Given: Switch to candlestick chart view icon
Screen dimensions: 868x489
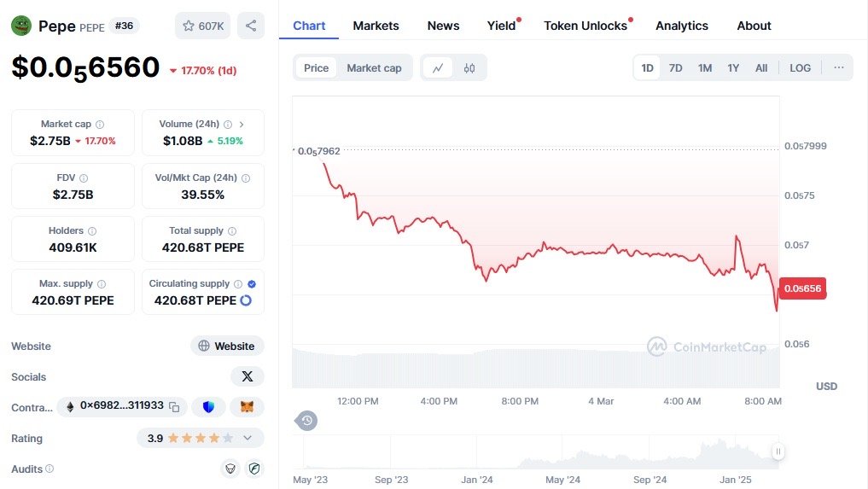Looking at the screenshot, I should pyautogui.click(x=469, y=68).
